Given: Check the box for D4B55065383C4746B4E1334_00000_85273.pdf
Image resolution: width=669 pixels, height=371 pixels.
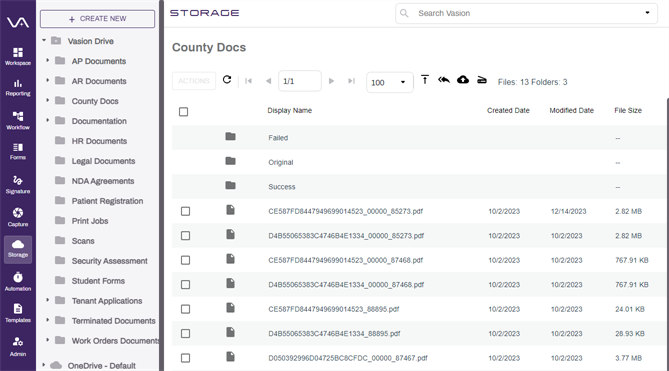Looking at the screenshot, I should pos(185,235).
